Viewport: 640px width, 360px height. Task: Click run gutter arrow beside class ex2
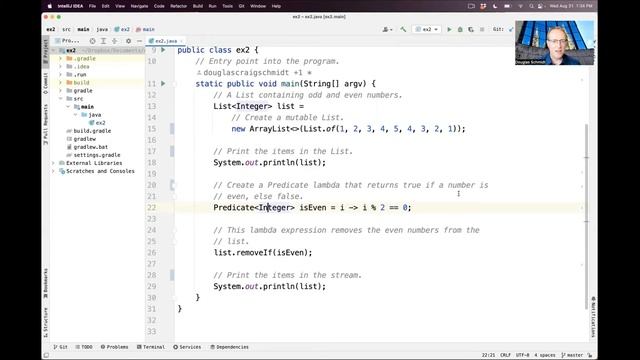click(163, 50)
